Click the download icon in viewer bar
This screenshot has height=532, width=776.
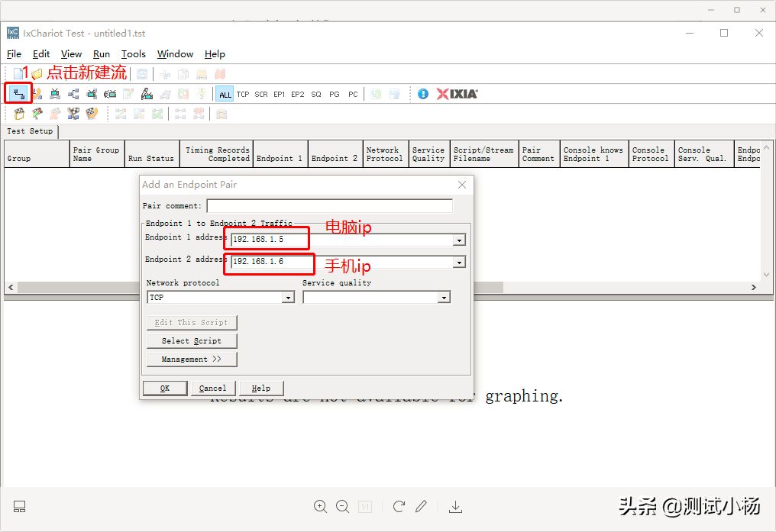point(455,506)
